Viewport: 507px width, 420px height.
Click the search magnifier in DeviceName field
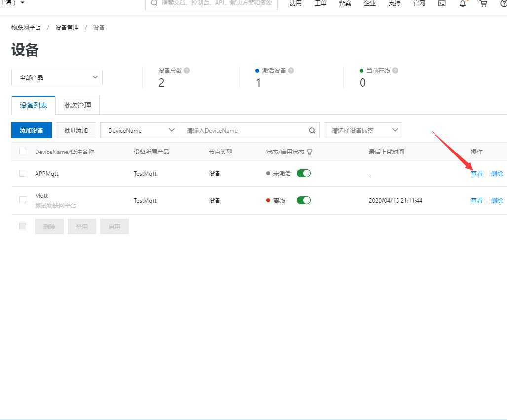point(312,131)
